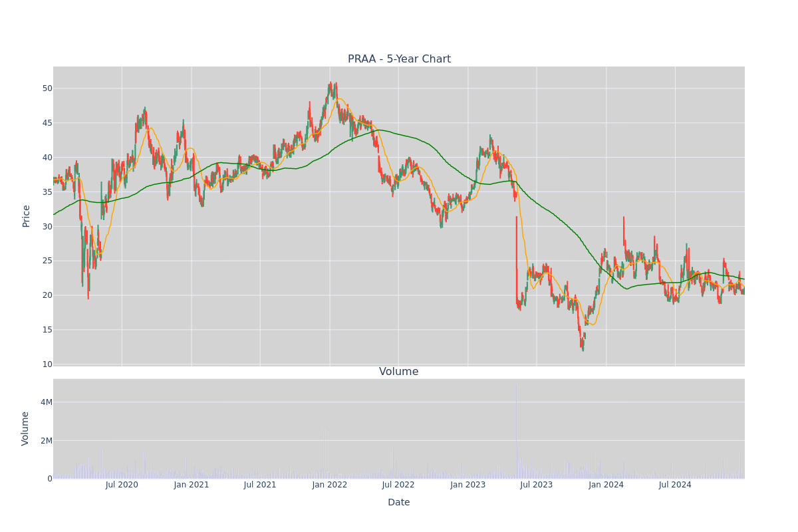Click the price axis value 35
The height and width of the screenshot is (532, 798).
(47, 192)
